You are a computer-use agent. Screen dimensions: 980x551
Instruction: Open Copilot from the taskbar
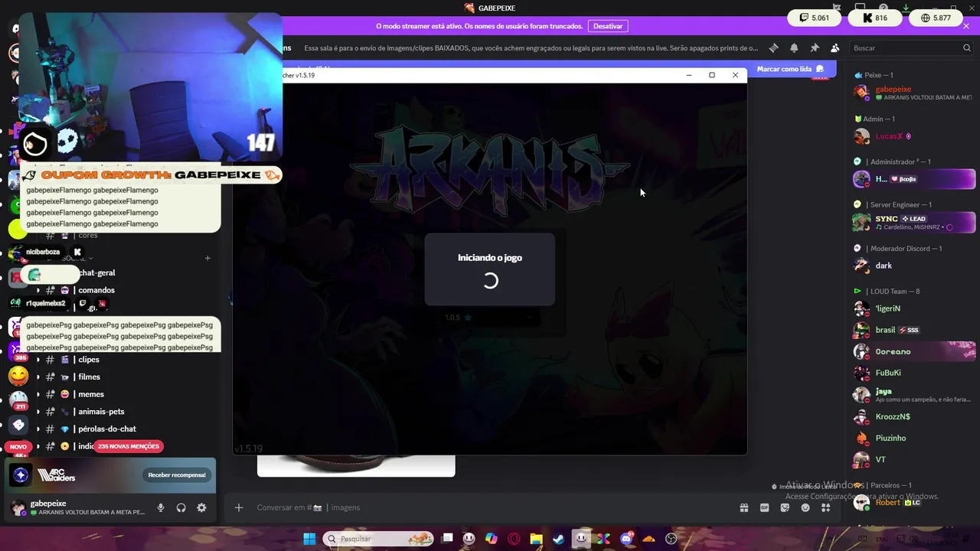coord(492,539)
